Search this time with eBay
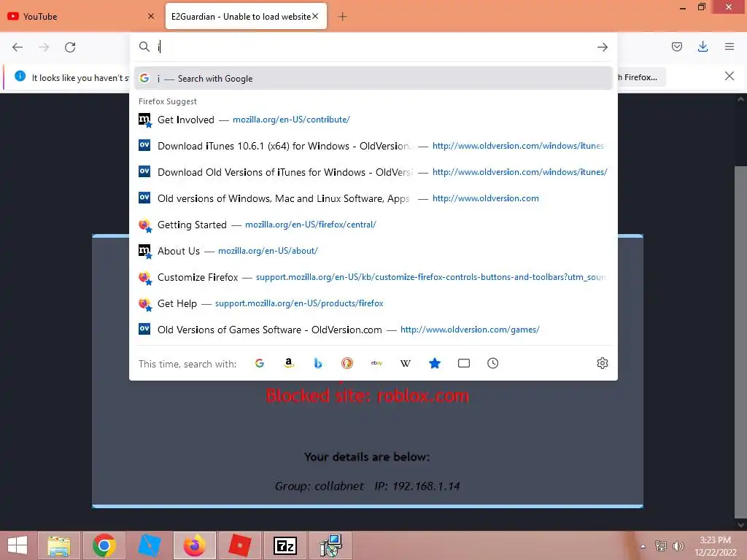Image resolution: width=747 pixels, height=560 pixels. [x=376, y=363]
